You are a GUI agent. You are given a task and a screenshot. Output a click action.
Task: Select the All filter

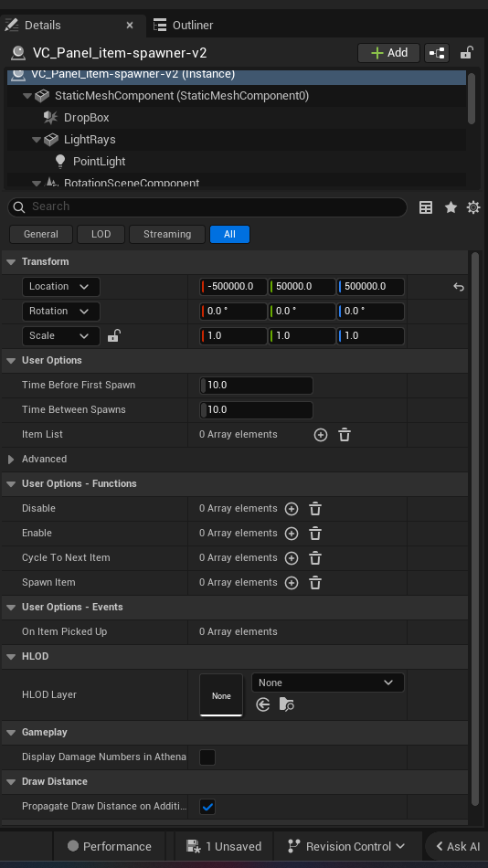[230, 234]
